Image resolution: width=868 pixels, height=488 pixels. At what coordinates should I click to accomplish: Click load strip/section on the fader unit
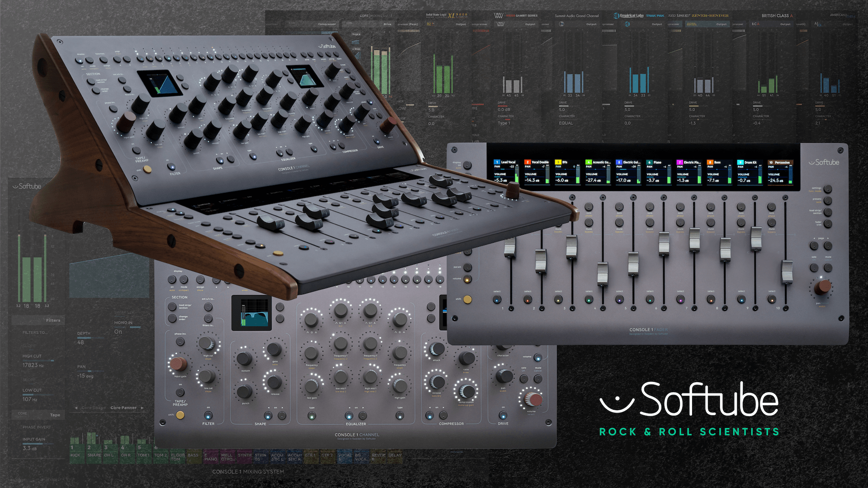[x=828, y=212]
